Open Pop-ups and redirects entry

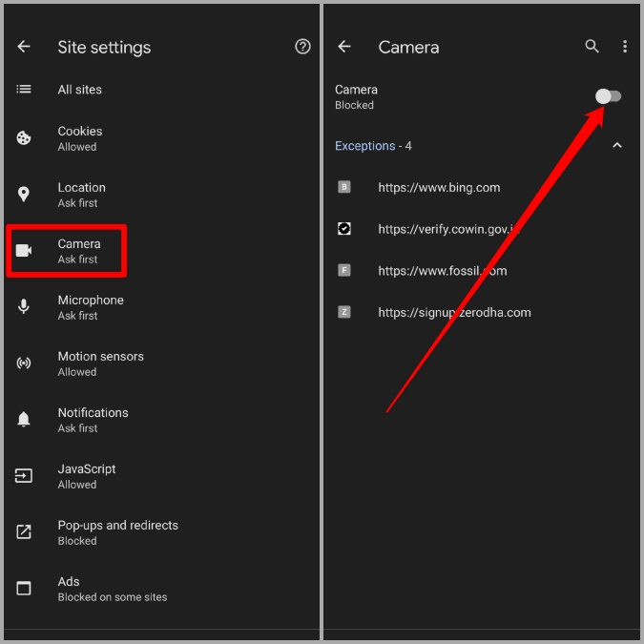click(x=161, y=532)
